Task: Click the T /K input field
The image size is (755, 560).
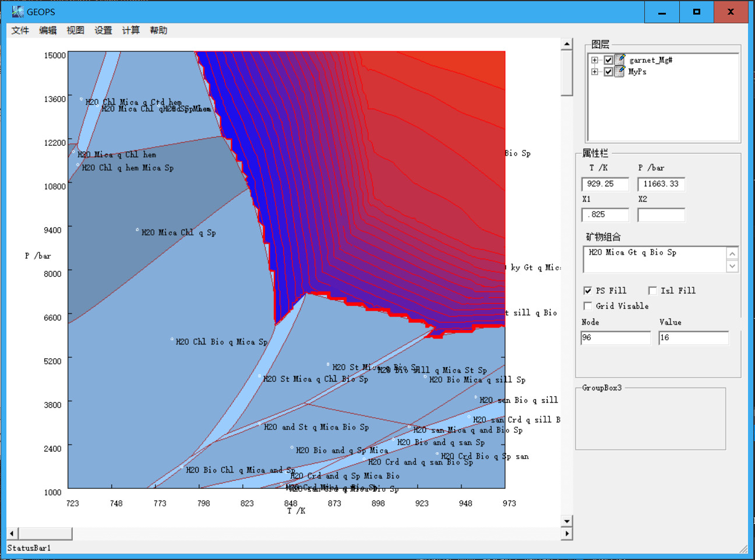Action: click(x=605, y=184)
